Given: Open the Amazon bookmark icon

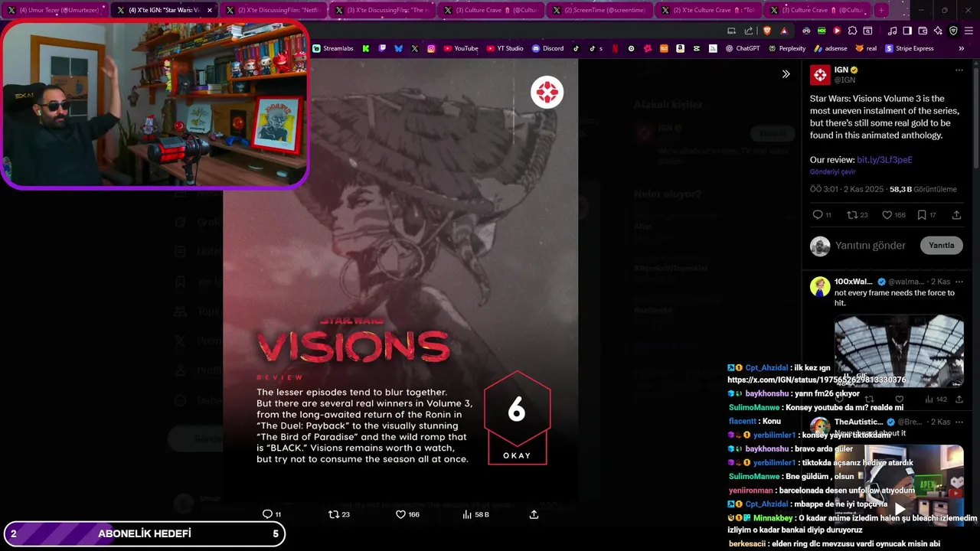Looking at the screenshot, I should click(680, 48).
